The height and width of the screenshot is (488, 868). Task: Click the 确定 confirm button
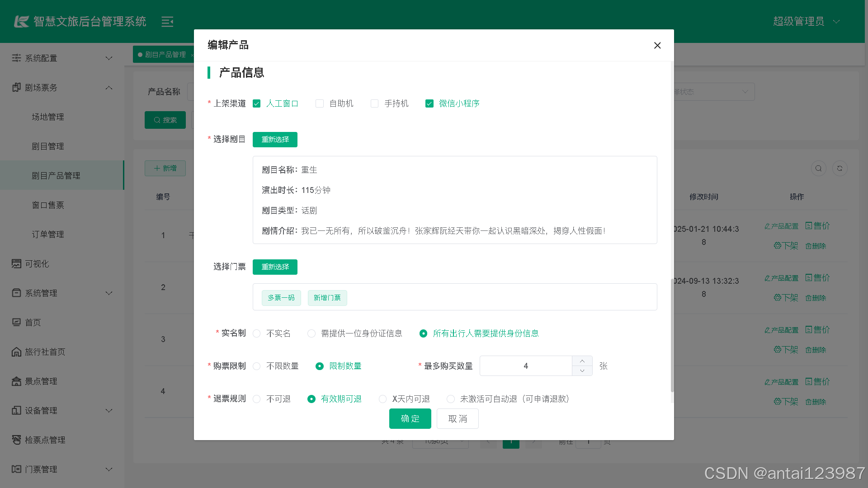410,418
